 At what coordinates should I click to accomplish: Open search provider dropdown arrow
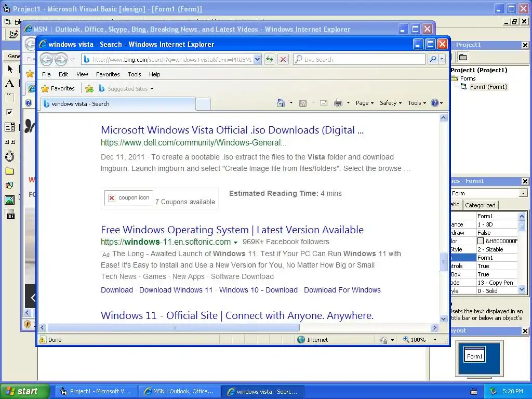pos(442,59)
